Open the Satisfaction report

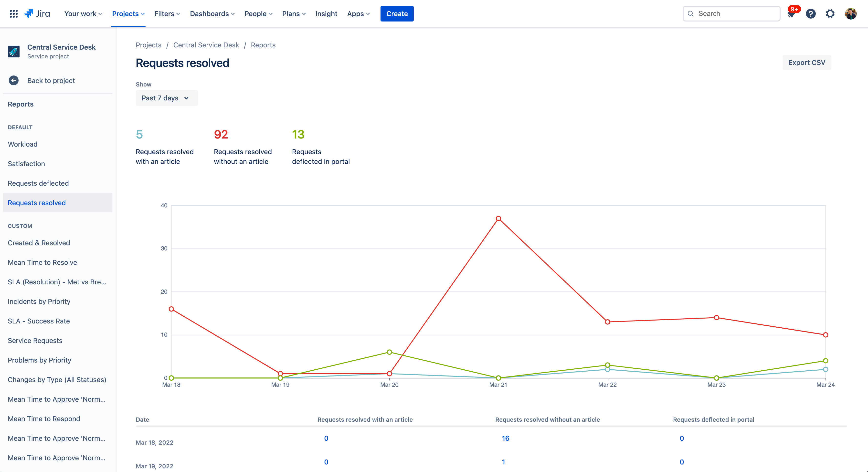pos(26,163)
